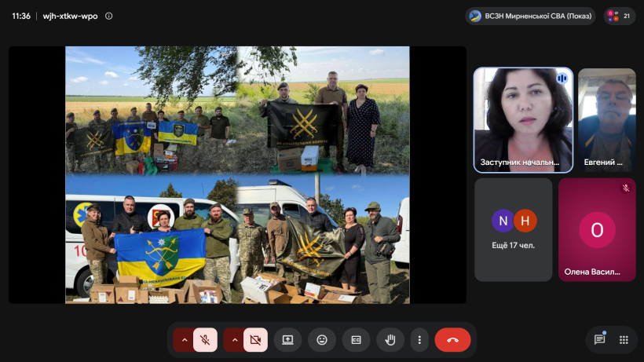Image resolution: width=644 pixels, height=362 pixels.
Task: Click meeting code wjh-xtkw-wpo
Action: [70, 16]
